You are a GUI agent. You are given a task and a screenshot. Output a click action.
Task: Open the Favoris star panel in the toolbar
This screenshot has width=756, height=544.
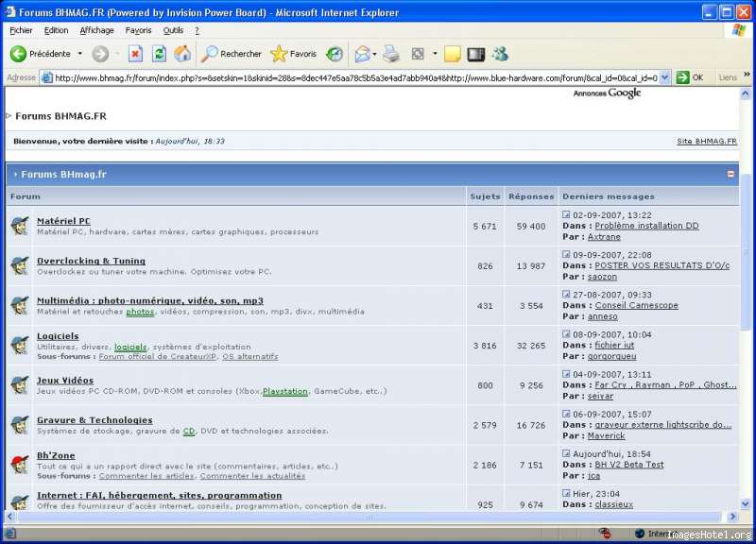294,54
